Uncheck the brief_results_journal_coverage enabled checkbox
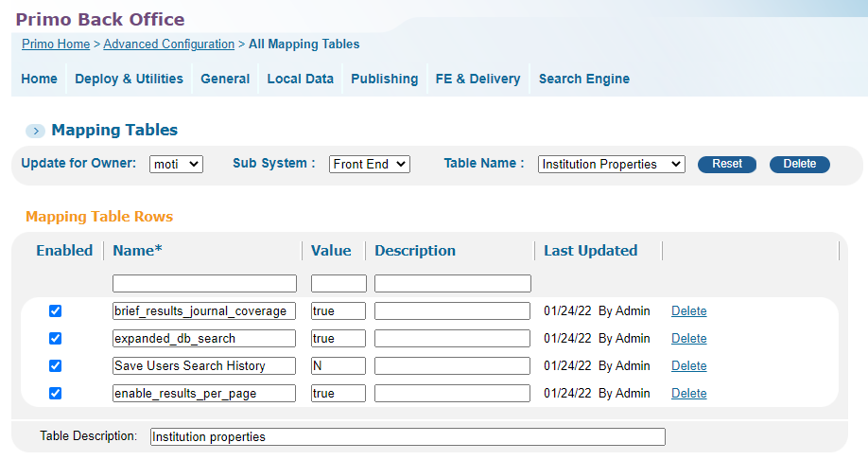 tap(56, 310)
